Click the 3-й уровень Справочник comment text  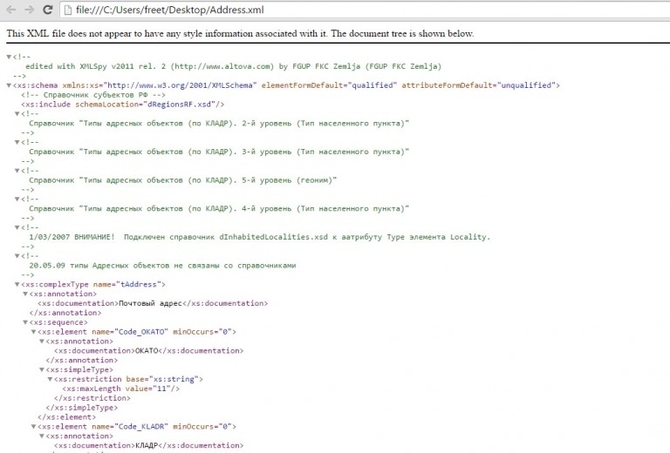(x=219, y=152)
